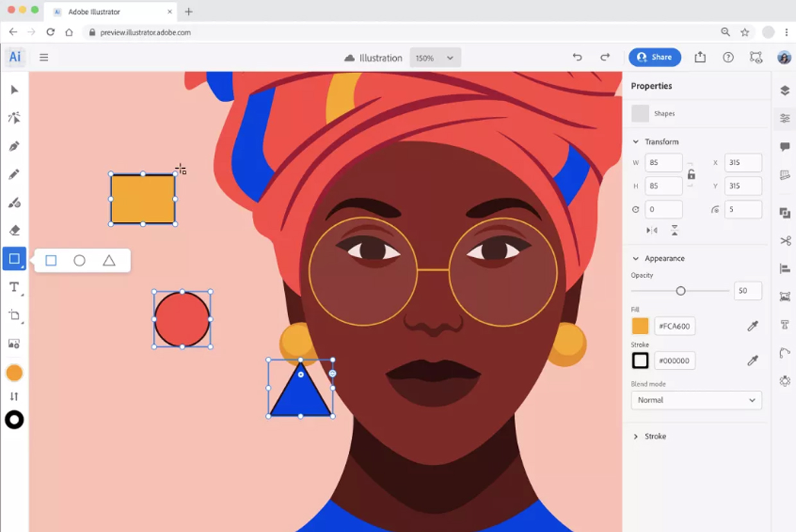Open the Blend mode Normal dropdown
The image size is (796, 532).
(696, 400)
